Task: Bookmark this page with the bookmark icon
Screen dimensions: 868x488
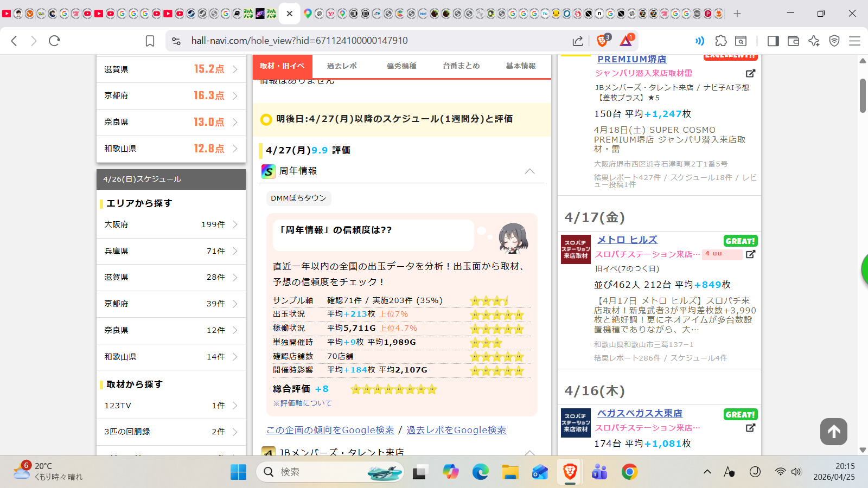Action: click(150, 41)
